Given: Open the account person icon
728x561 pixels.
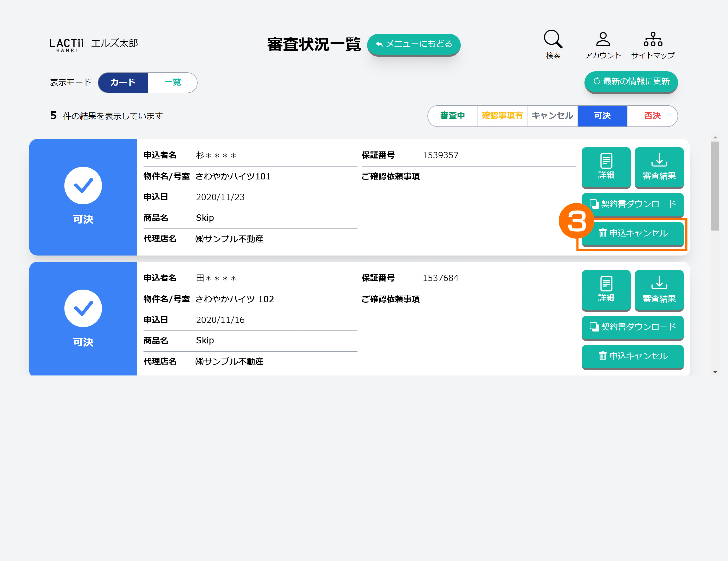Looking at the screenshot, I should [x=603, y=39].
